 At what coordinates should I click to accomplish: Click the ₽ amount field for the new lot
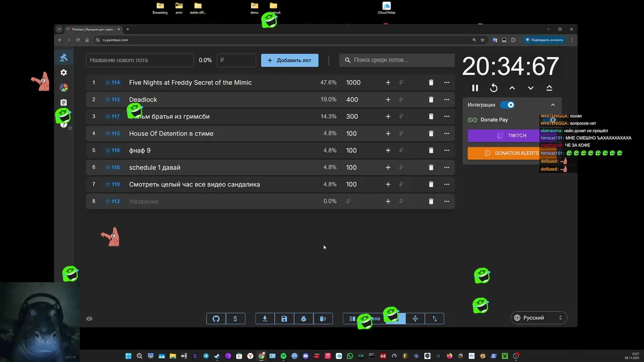point(236,60)
